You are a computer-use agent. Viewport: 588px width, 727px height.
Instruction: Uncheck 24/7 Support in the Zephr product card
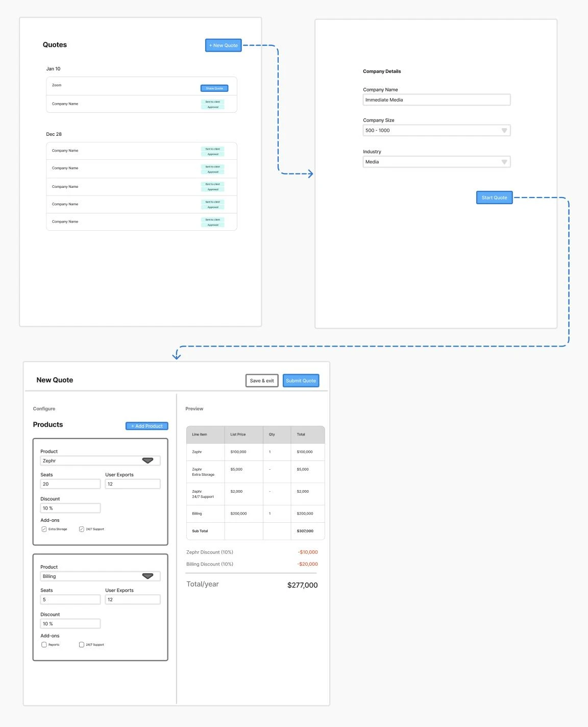click(82, 529)
